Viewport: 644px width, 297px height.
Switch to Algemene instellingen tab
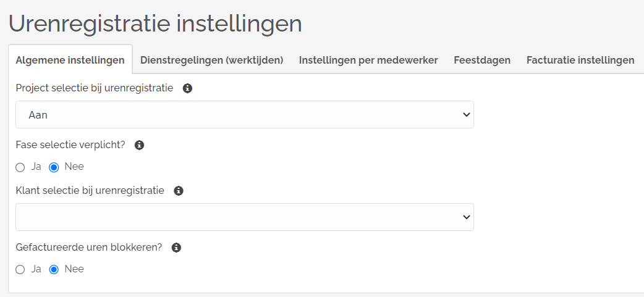pos(70,60)
